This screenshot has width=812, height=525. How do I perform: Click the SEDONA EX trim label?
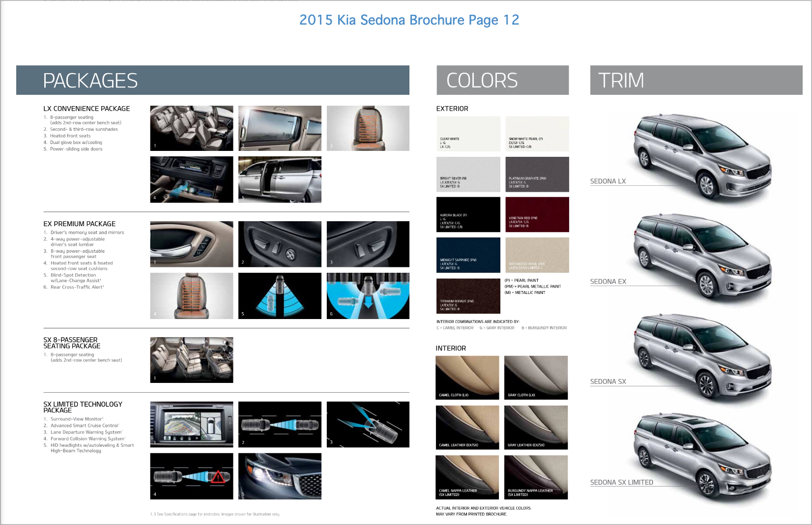608,282
